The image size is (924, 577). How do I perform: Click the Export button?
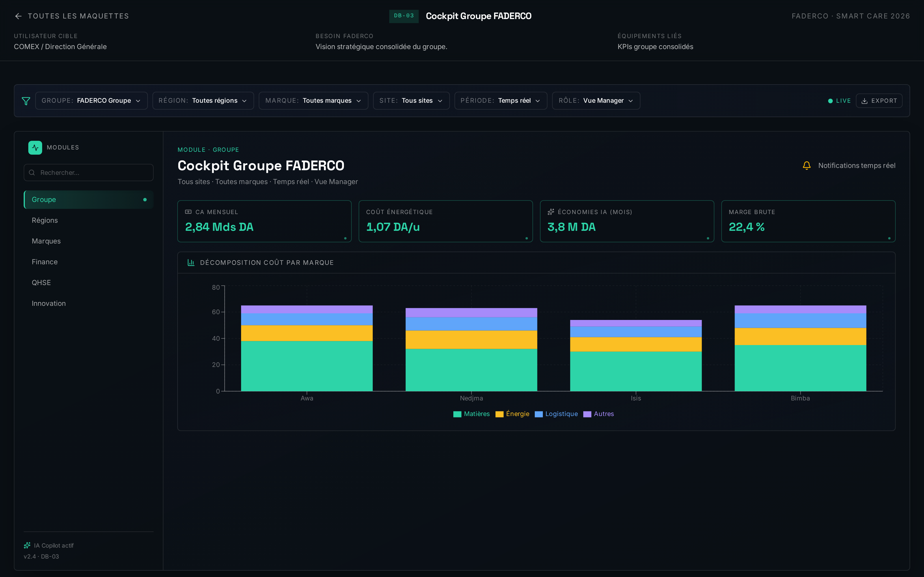[x=879, y=101]
